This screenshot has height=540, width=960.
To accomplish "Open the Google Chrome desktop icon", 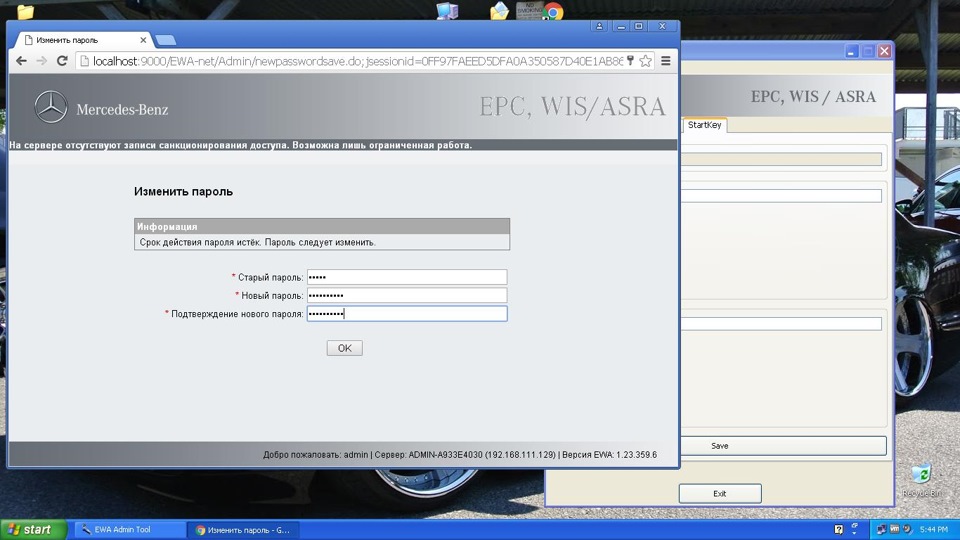I will 553,12.
